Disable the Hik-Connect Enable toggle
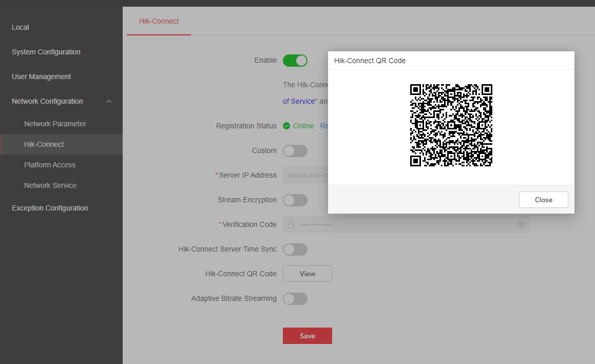Image resolution: width=595 pixels, height=364 pixels. [295, 61]
